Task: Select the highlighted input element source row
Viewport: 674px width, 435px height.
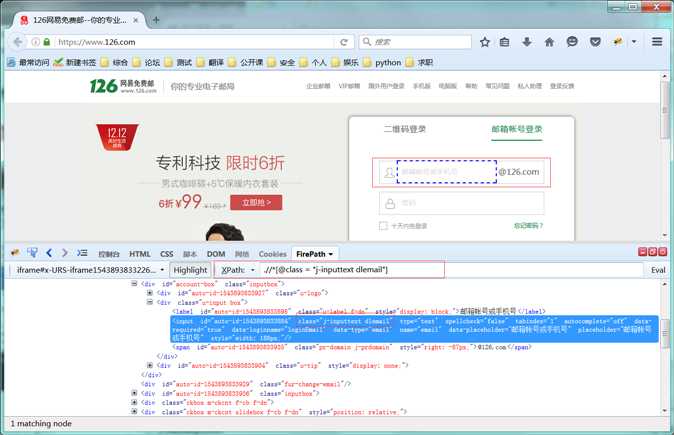Action: point(414,329)
